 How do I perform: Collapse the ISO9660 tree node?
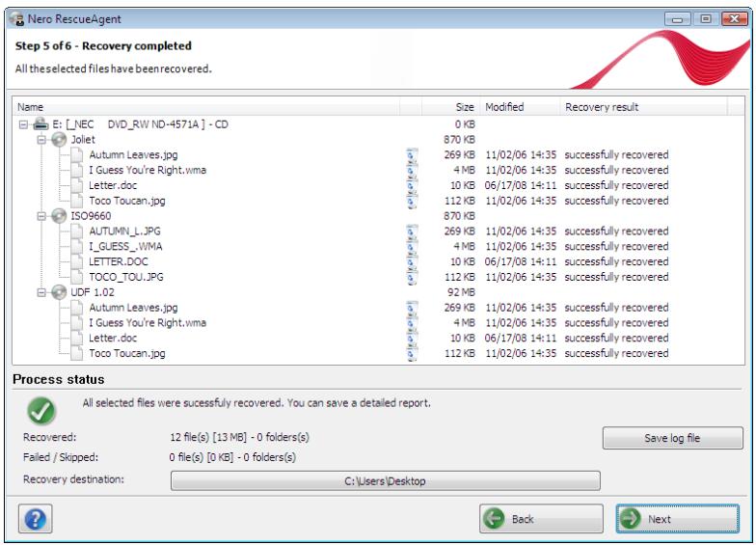click(x=42, y=216)
